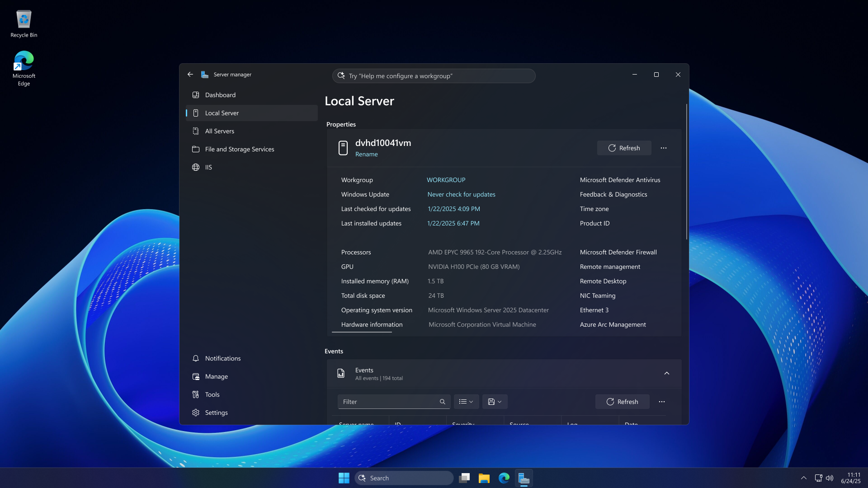Open the events save dropdown
The height and width of the screenshot is (488, 868).
point(495,402)
